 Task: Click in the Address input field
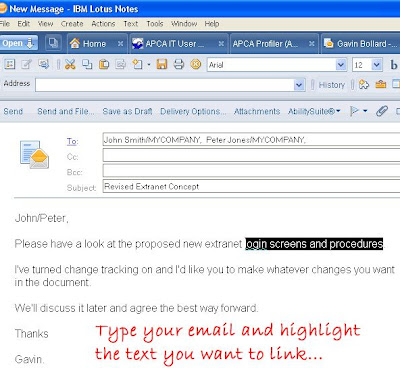(x=165, y=85)
